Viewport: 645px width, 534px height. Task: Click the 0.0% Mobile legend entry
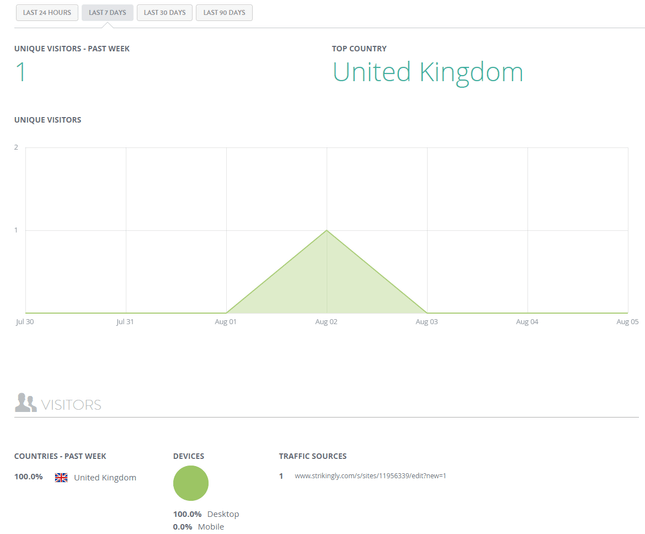click(x=199, y=527)
